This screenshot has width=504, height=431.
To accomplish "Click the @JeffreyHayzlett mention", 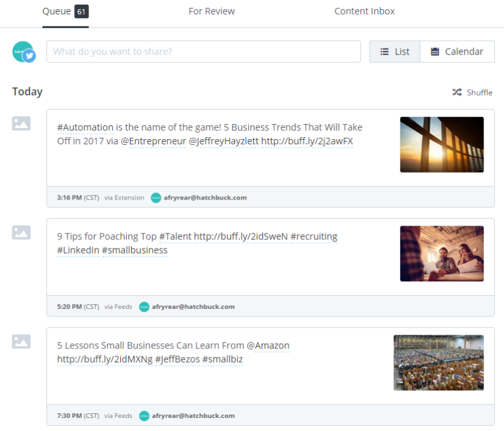I will click(x=224, y=142).
